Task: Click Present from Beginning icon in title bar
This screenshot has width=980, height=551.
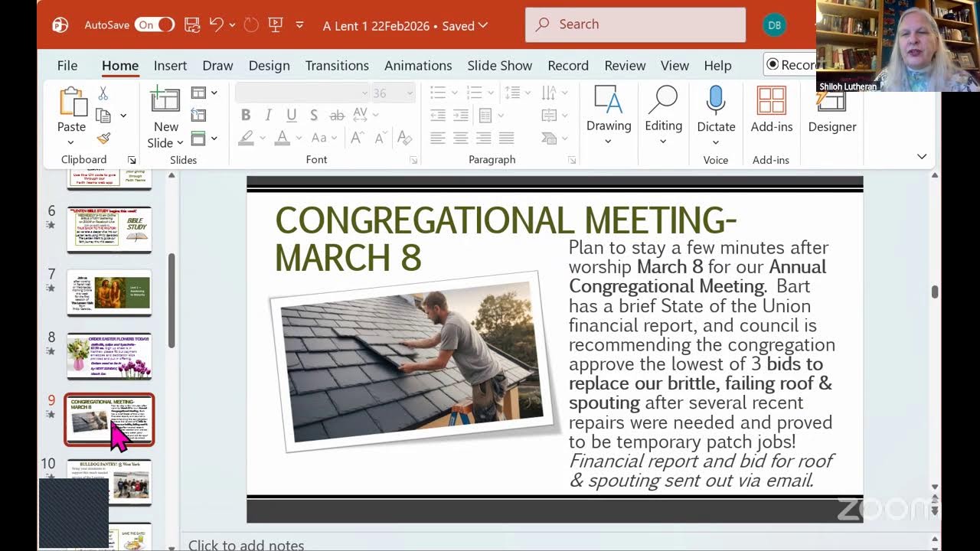Action: pos(276,24)
